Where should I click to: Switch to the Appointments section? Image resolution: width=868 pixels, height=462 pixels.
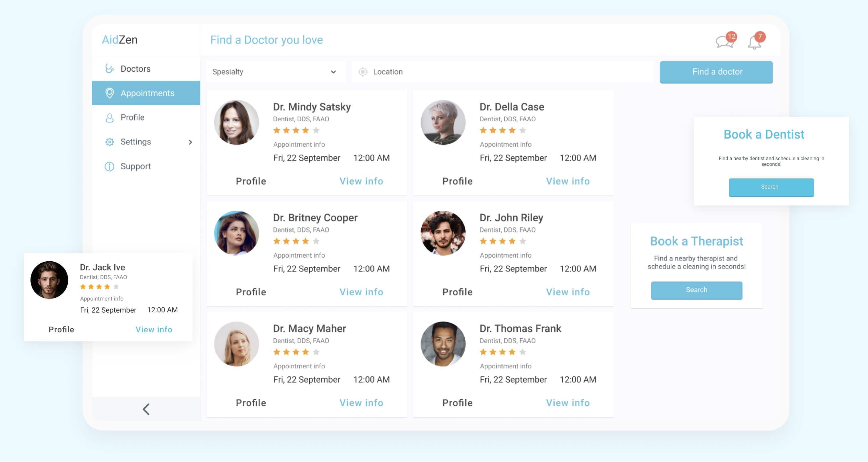(x=147, y=93)
